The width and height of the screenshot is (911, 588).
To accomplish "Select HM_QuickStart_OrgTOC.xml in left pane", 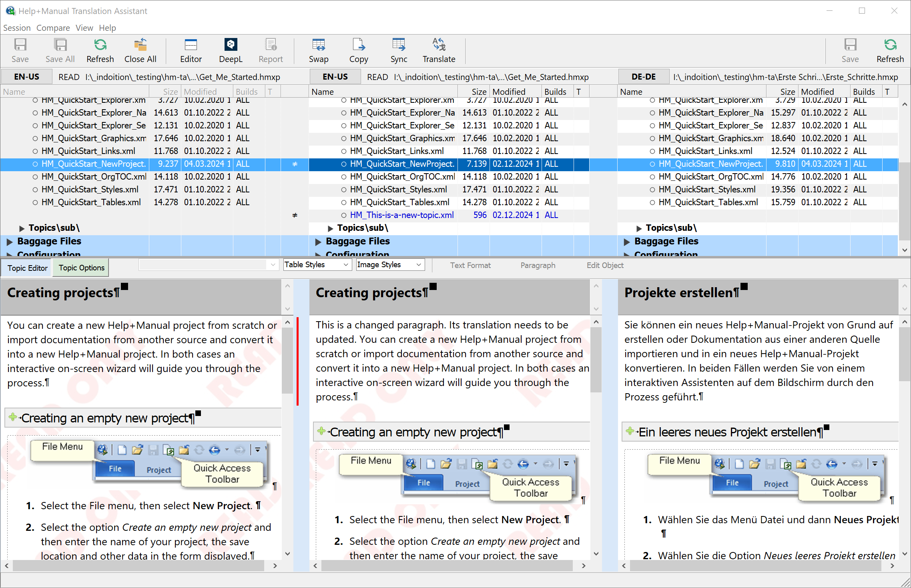I will [x=94, y=177].
